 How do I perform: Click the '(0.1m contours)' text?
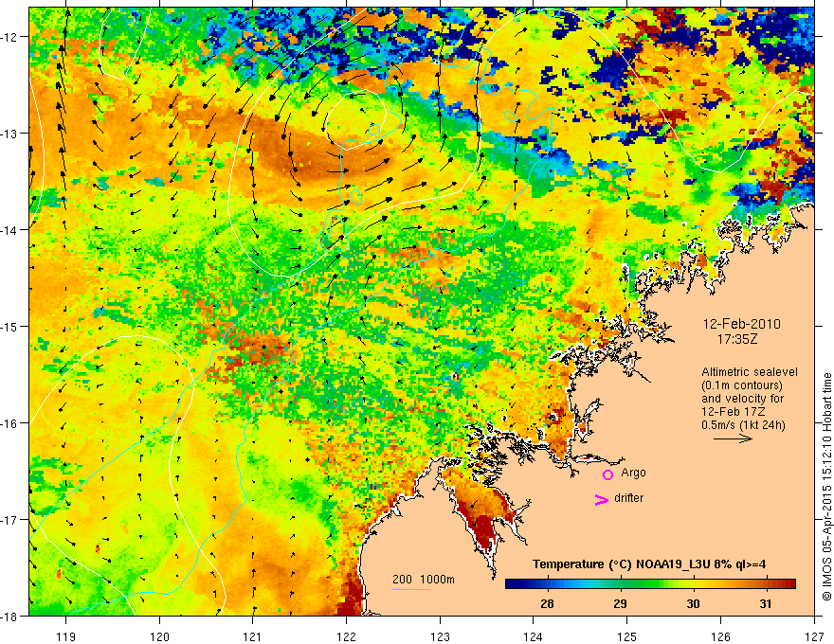point(742,385)
